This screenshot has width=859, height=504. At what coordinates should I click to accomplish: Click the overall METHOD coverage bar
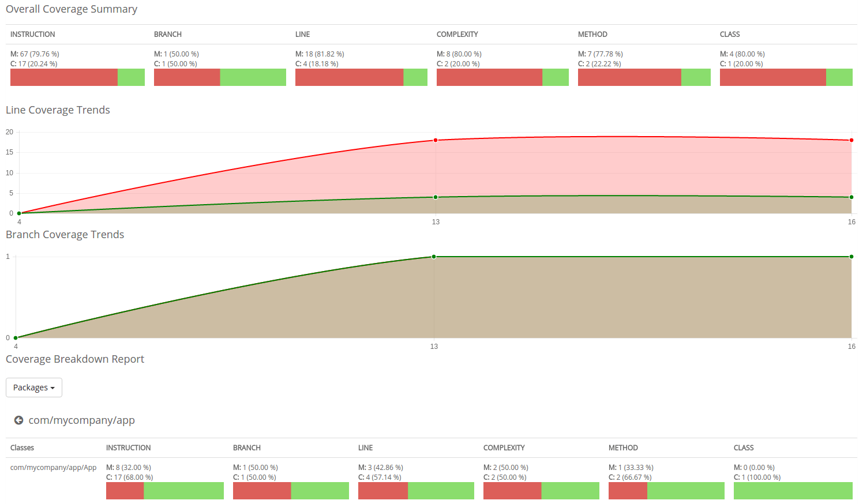click(x=644, y=77)
